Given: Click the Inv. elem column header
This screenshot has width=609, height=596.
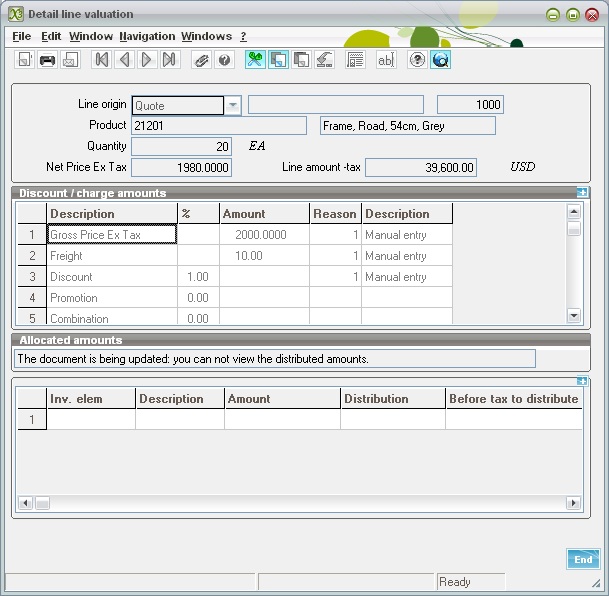Looking at the screenshot, I should pos(91,398).
